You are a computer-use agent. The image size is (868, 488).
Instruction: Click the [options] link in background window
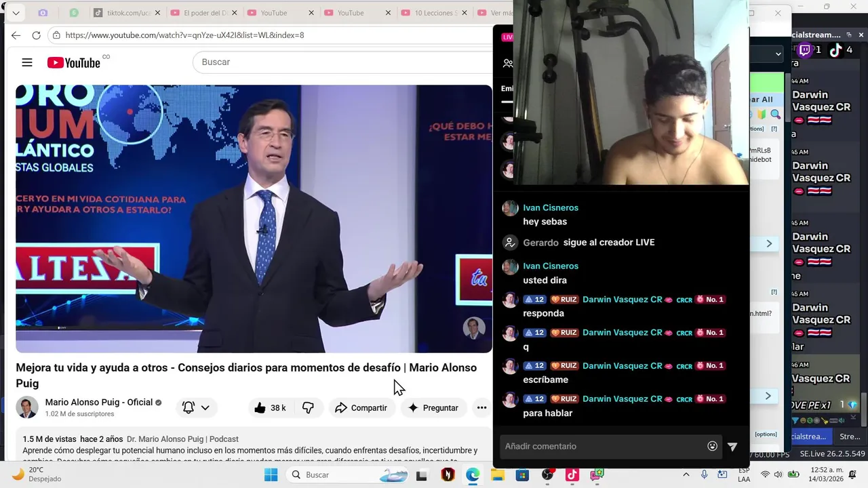tap(766, 434)
